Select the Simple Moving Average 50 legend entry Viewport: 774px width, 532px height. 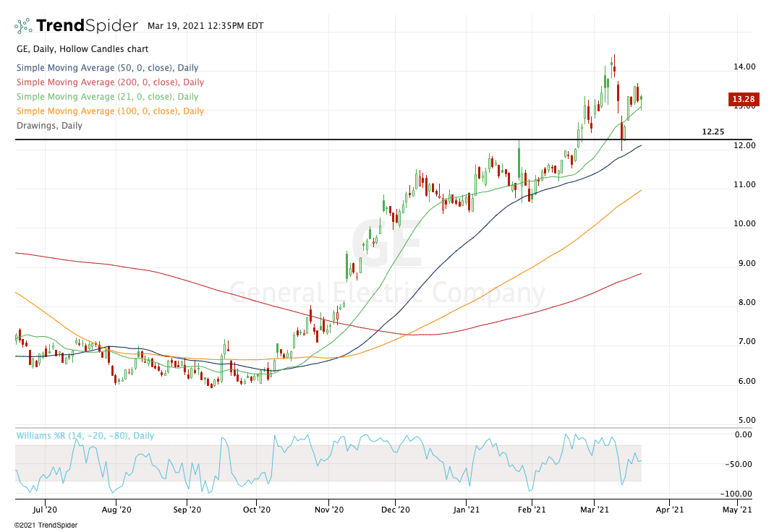107,68
